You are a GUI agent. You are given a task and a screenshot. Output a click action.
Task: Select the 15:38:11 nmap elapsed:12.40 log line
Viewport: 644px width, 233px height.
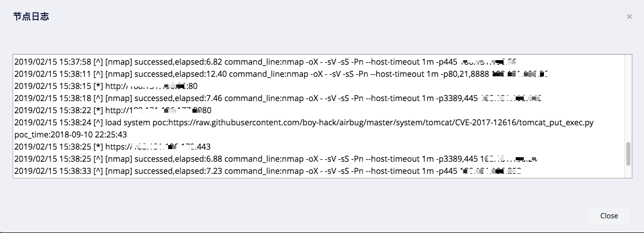click(281, 74)
